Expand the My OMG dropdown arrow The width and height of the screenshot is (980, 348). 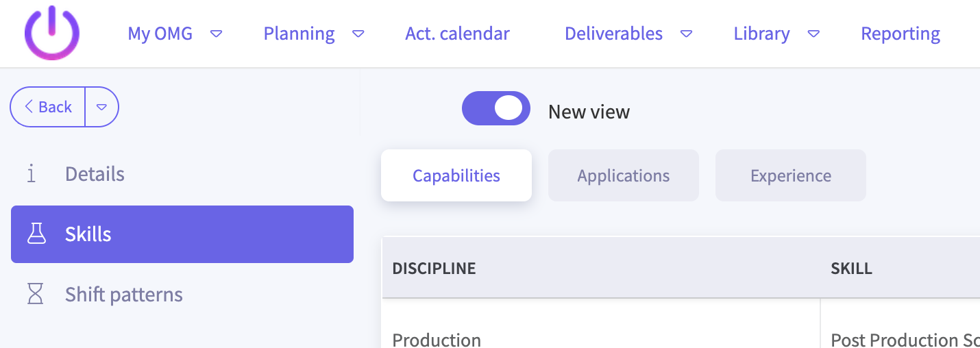217,34
